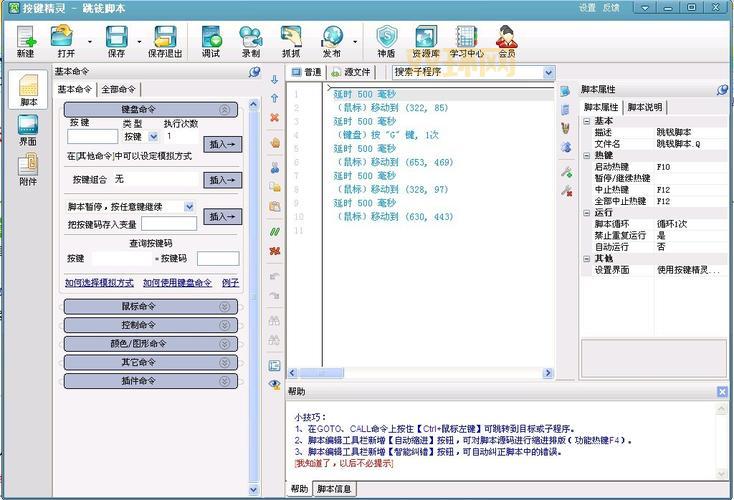Switch to the 界面 sidebar panel

click(28, 131)
